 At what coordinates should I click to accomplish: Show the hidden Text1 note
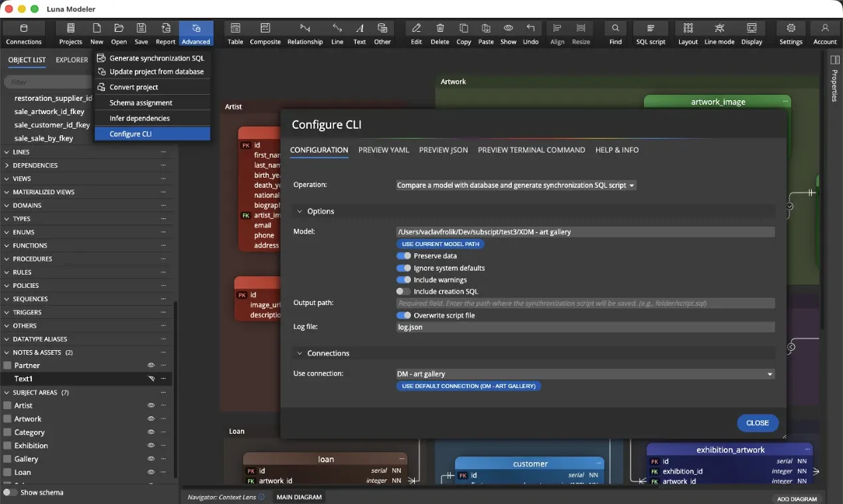pyautogui.click(x=151, y=379)
